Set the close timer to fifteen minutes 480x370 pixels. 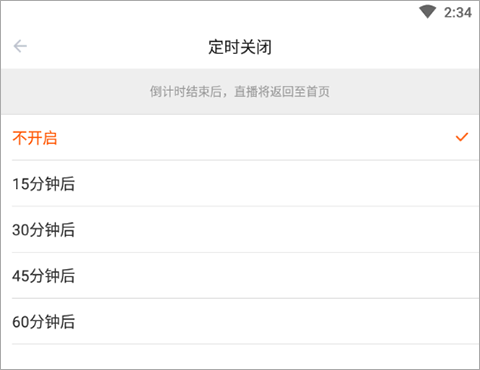click(240, 184)
